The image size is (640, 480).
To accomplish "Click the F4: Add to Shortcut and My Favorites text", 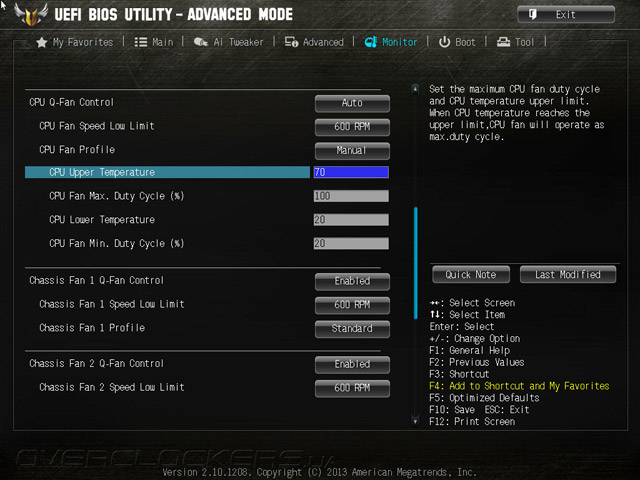I will pos(519,386).
